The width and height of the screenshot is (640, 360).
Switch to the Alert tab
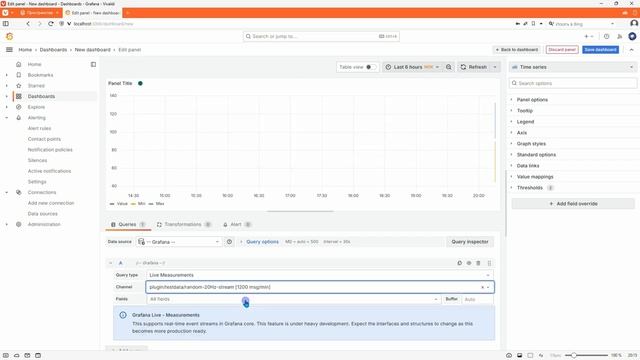(237, 224)
